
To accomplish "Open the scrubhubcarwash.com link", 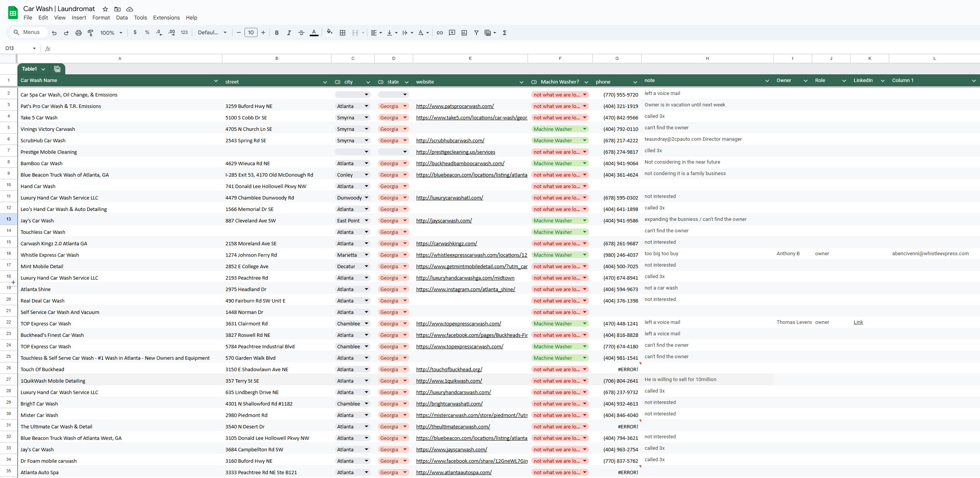I will point(450,140).
